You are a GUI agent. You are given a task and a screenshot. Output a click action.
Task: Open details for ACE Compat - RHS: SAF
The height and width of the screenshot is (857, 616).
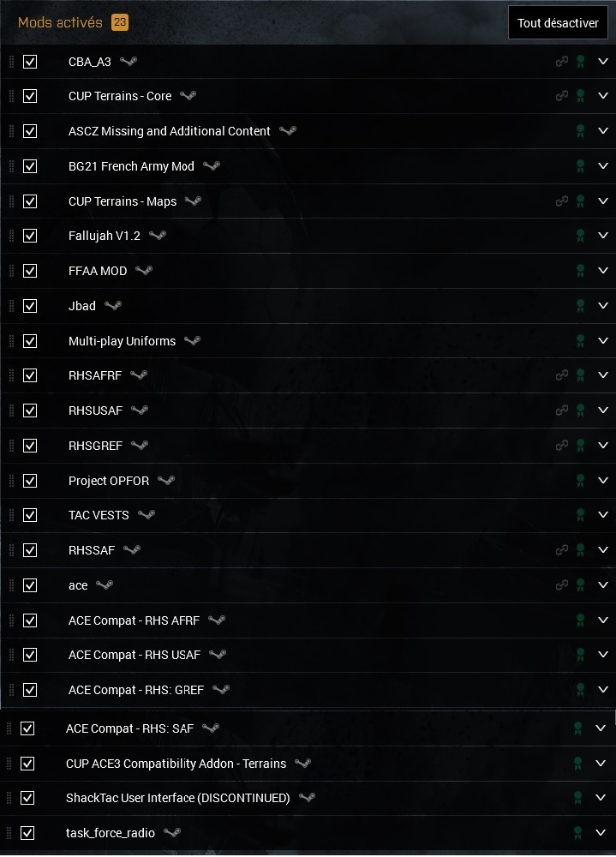tap(600, 728)
